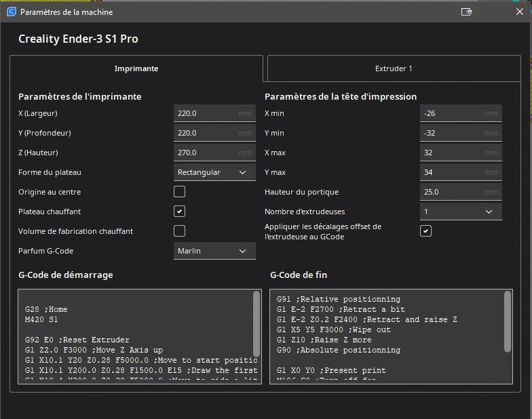Image resolution: width=532 pixels, height=419 pixels.
Task: Open the Forme du plateau dropdown
Action: click(214, 172)
